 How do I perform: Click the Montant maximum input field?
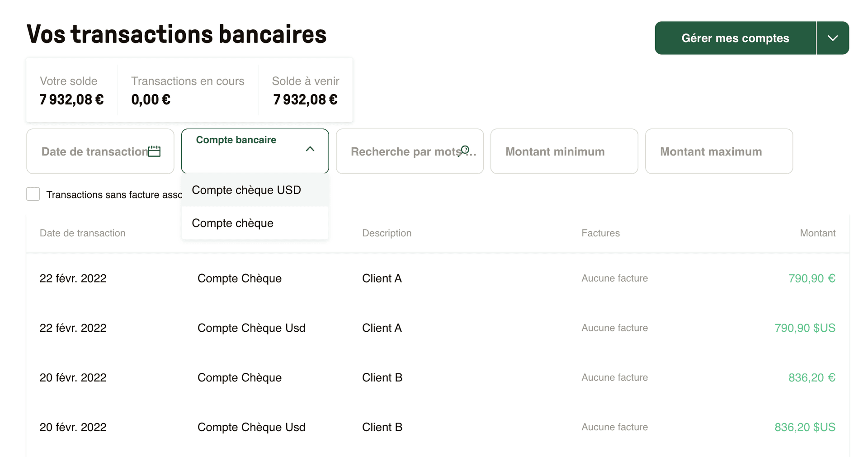coord(718,151)
